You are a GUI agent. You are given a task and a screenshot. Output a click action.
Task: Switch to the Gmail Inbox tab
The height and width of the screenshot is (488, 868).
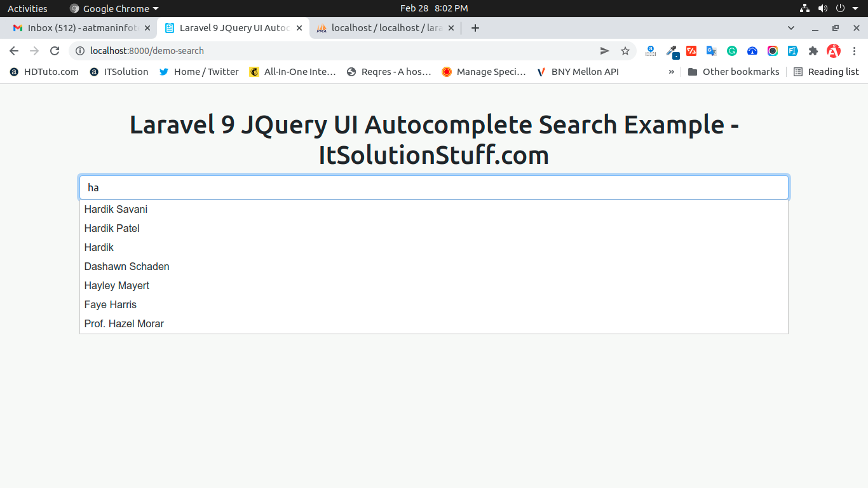(x=81, y=28)
